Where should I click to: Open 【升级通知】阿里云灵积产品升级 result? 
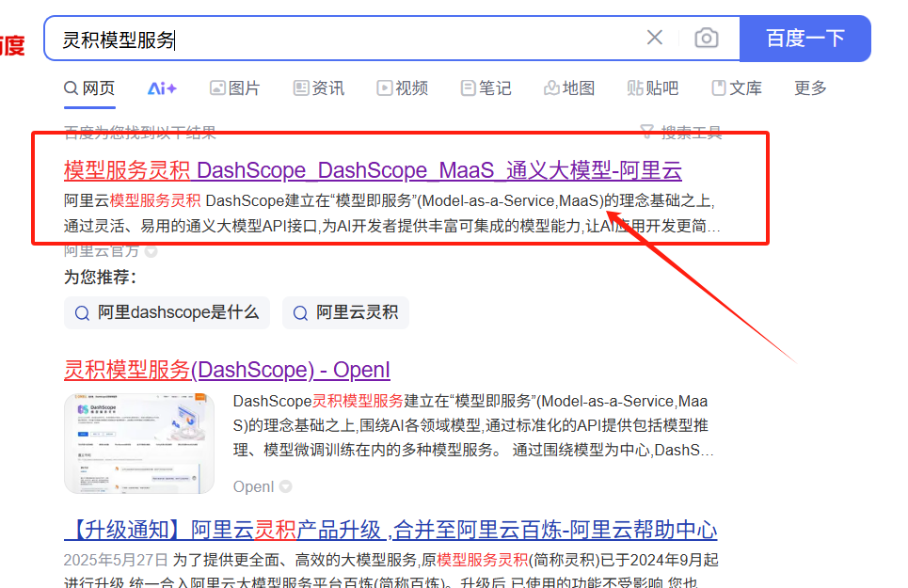point(390,530)
